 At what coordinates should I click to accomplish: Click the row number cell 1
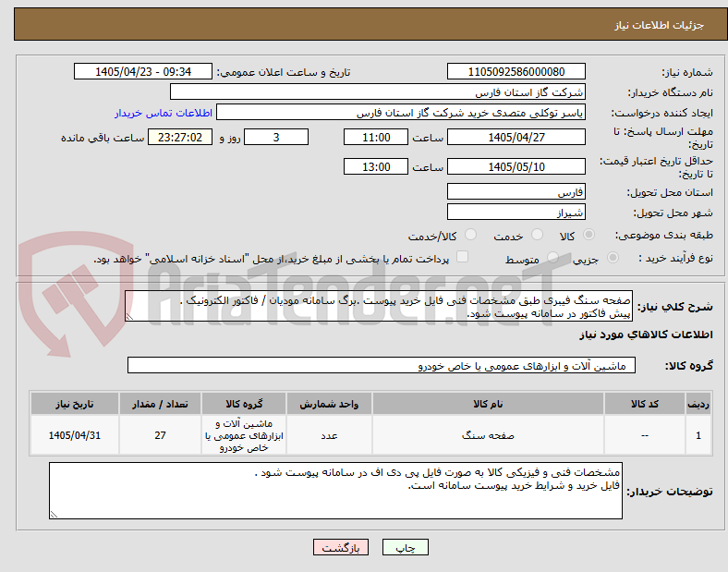698,435
